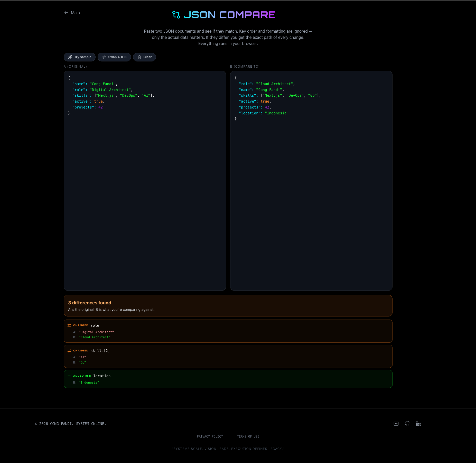The image size is (476, 463).
Task: Click the trash can icon in Clear
Action: pyautogui.click(x=139, y=57)
